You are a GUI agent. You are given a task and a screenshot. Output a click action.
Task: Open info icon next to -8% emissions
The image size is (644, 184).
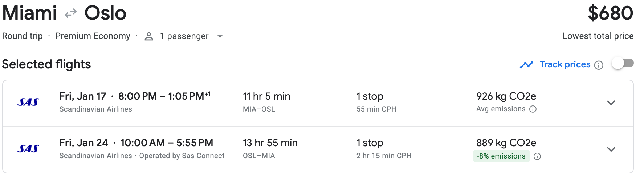[x=537, y=156]
